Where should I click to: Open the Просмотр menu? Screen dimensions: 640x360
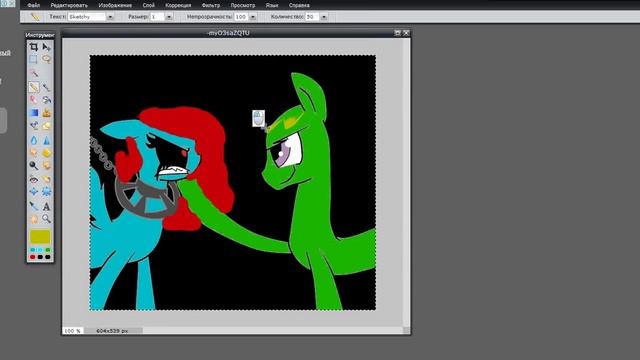pyautogui.click(x=243, y=5)
